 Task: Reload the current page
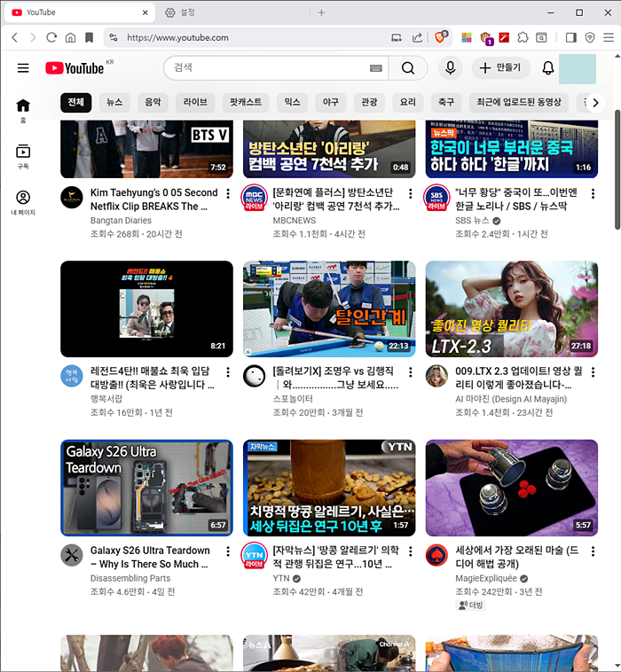(51, 38)
